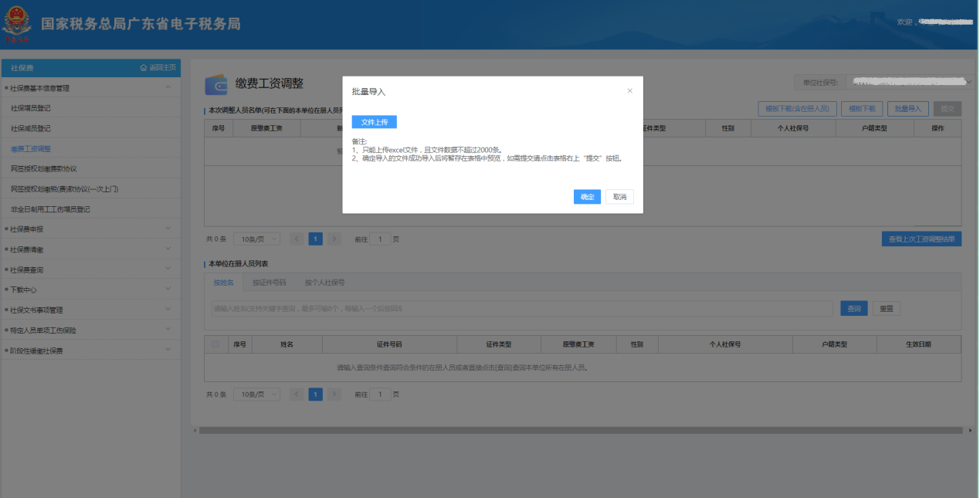Click next page arrow in bottom pagination
980x498 pixels.
pyautogui.click(x=334, y=395)
